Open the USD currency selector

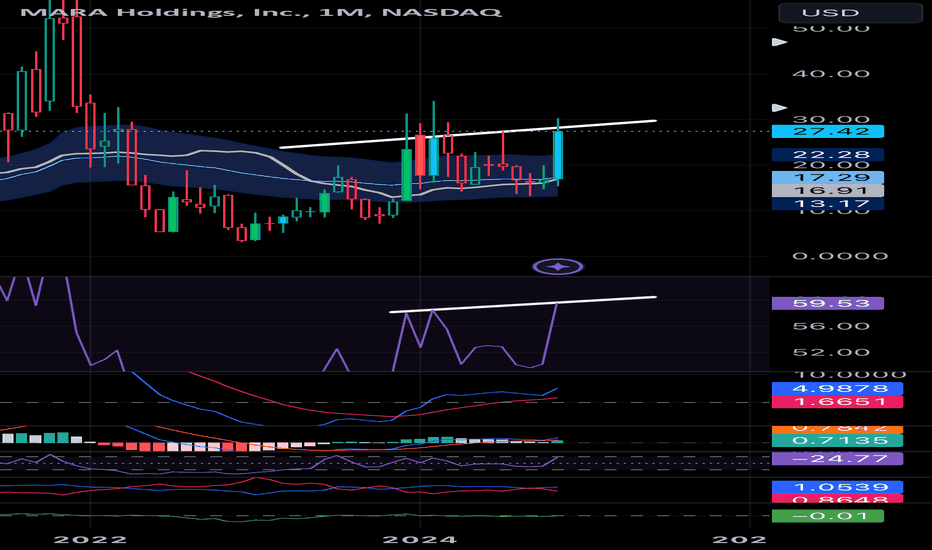point(850,12)
